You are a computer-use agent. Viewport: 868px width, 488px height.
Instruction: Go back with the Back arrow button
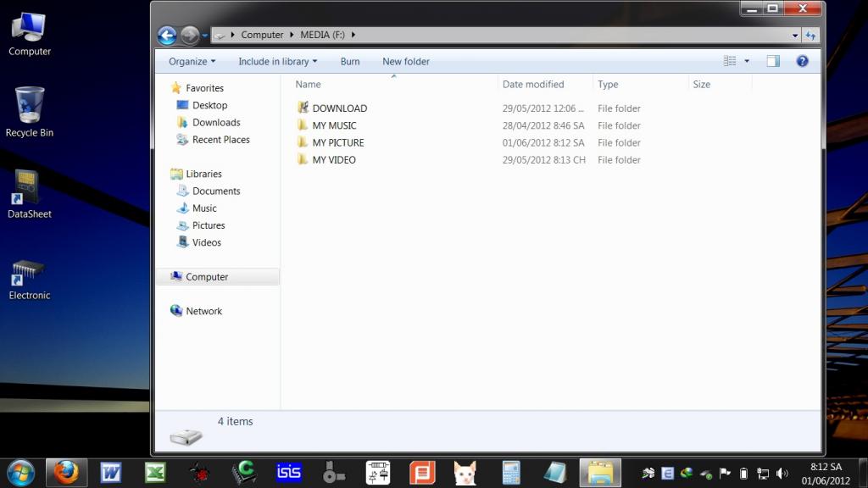[x=167, y=36]
